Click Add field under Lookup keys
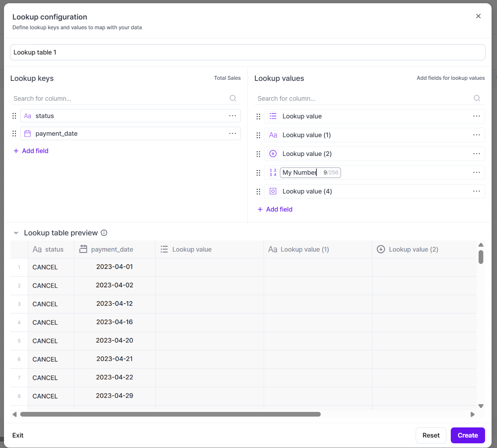The width and height of the screenshot is (497, 448). pyautogui.click(x=31, y=151)
